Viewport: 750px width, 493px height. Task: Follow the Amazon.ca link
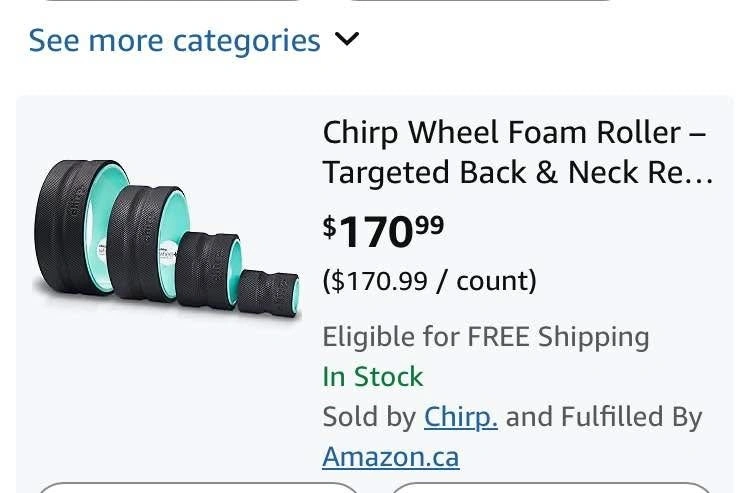point(390,457)
